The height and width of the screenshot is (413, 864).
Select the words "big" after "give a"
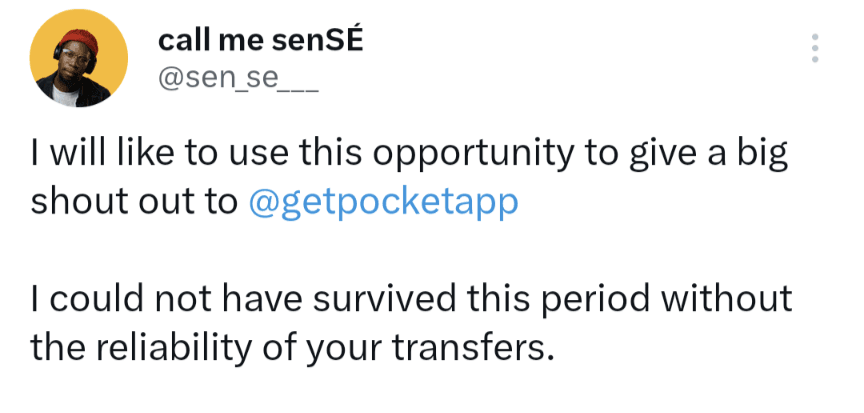(x=766, y=155)
